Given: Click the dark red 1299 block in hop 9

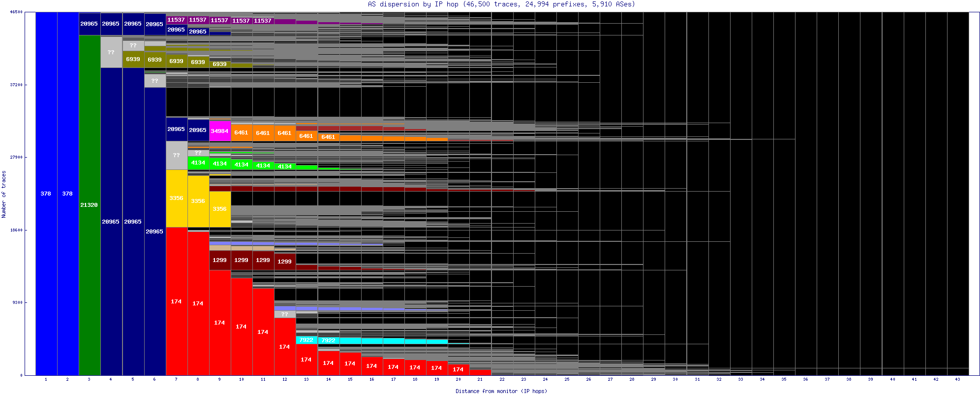Looking at the screenshot, I should pyautogui.click(x=219, y=260).
